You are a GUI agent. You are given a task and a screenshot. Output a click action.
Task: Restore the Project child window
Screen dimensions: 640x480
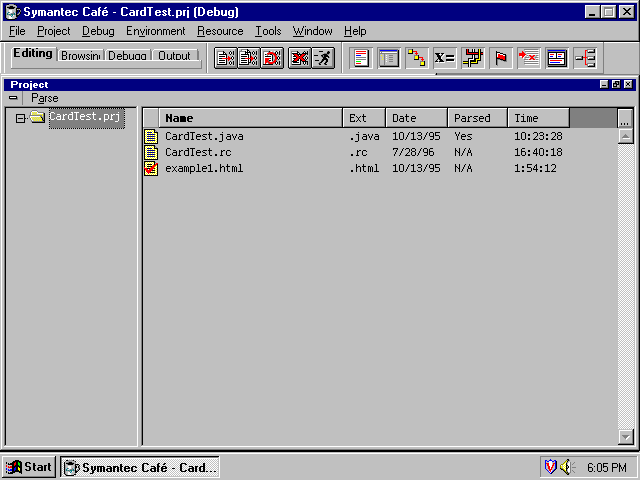click(x=616, y=84)
